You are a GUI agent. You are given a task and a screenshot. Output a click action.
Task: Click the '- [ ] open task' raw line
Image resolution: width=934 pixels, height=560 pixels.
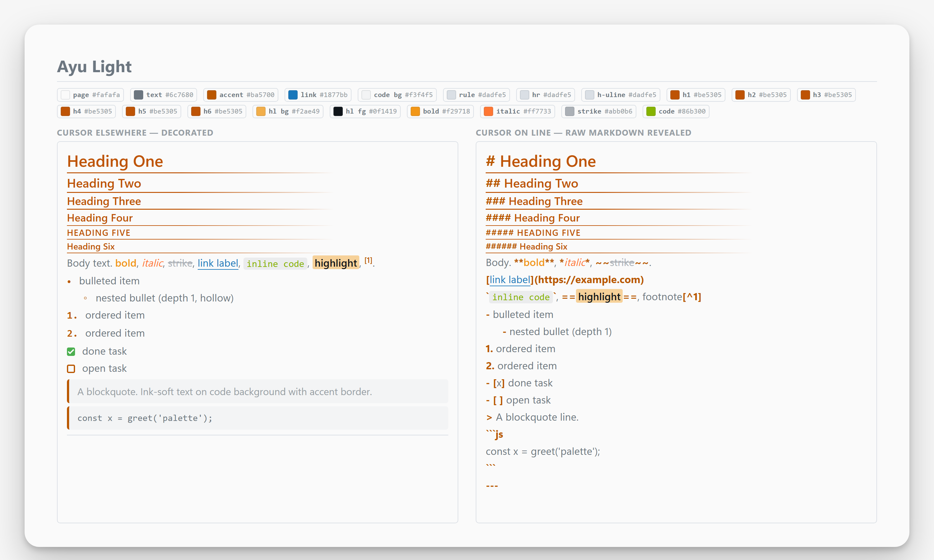point(518,400)
